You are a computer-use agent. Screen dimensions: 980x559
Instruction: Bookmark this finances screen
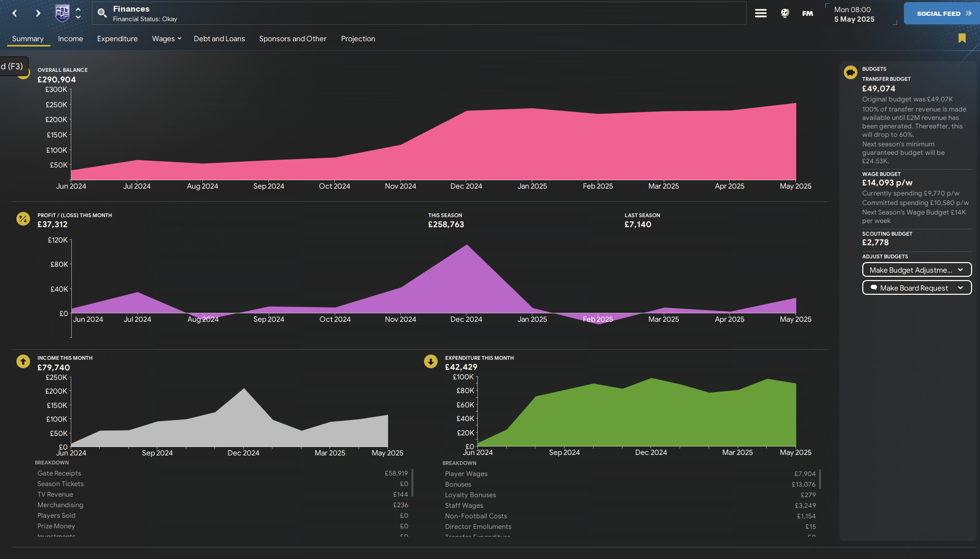click(x=962, y=38)
